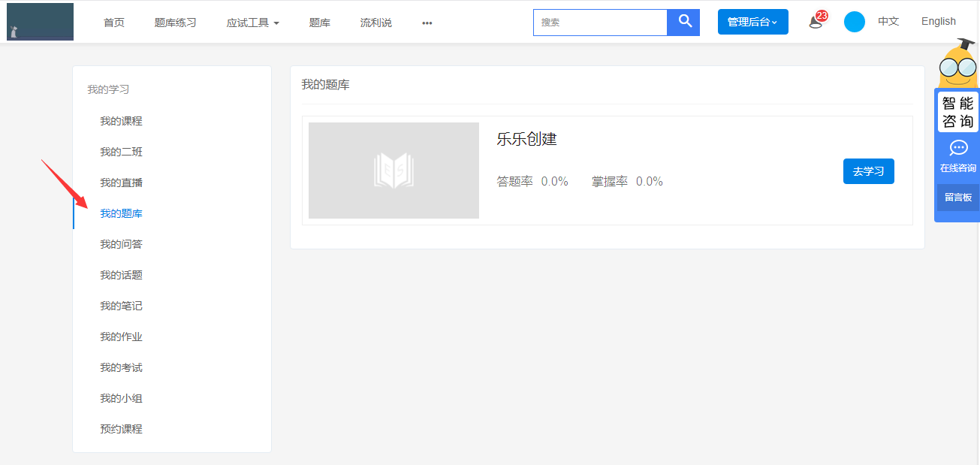Open the notification bell with 23 badge

[816, 21]
